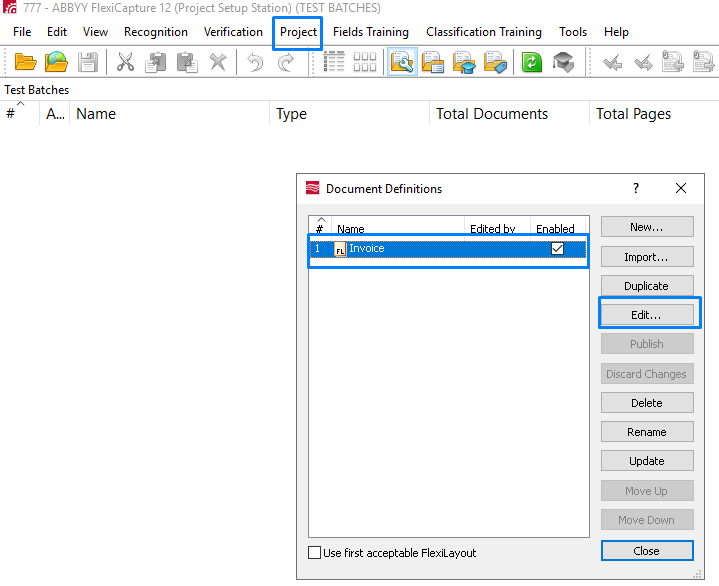Click the FL icon beside Invoice
The width and height of the screenshot is (719, 586).
point(340,249)
